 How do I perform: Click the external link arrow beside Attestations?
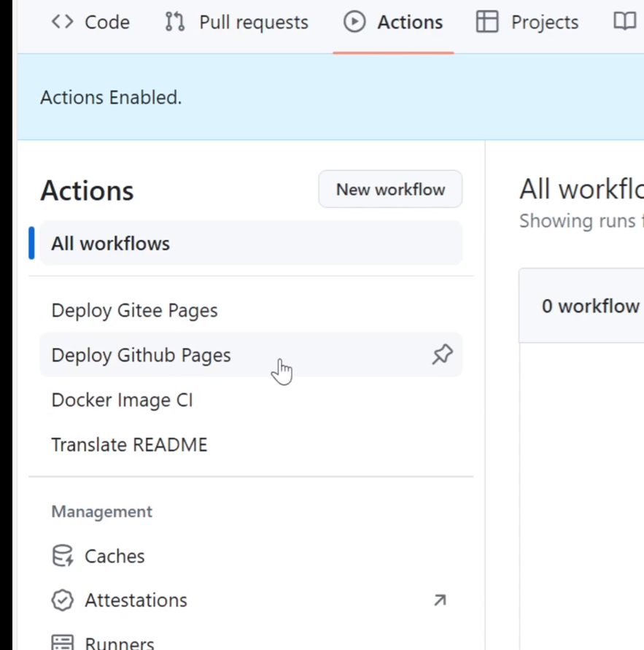pyautogui.click(x=439, y=600)
